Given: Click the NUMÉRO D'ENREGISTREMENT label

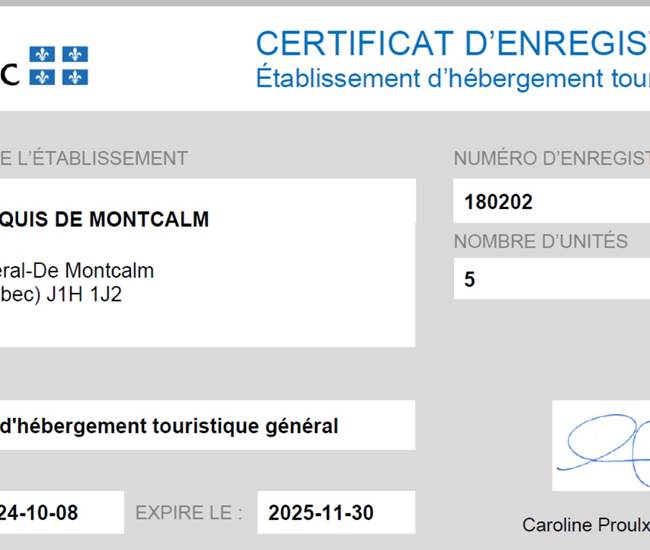Looking at the screenshot, I should pos(552,158).
